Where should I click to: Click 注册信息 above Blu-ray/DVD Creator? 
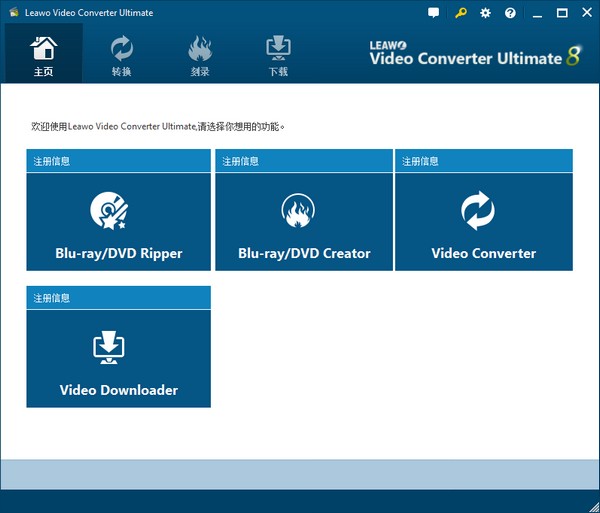pyautogui.click(x=240, y=161)
